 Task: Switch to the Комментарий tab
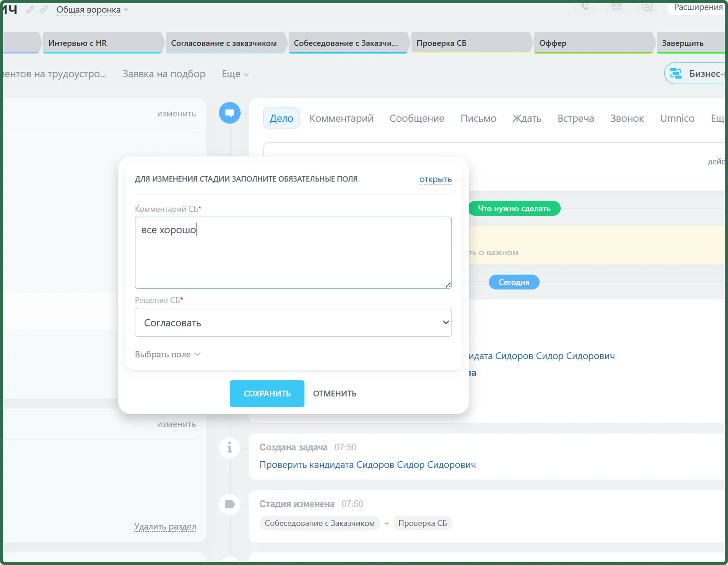coord(341,118)
